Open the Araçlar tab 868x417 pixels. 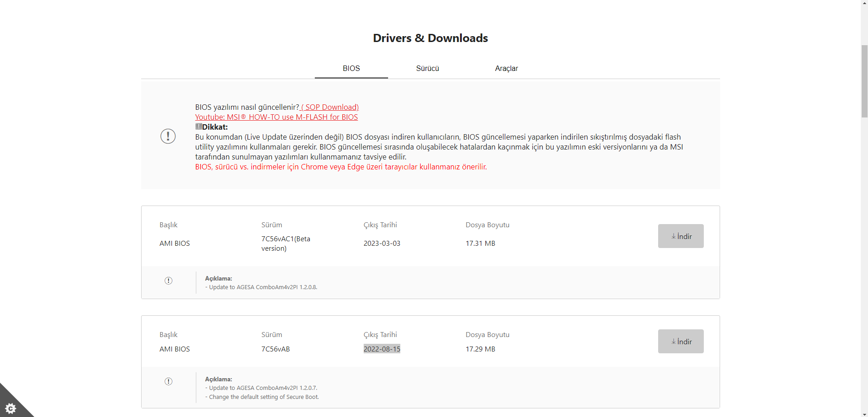[x=506, y=68]
